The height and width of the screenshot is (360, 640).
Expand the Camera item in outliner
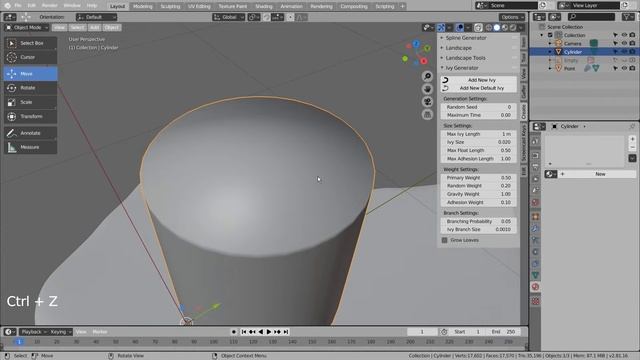click(550, 43)
